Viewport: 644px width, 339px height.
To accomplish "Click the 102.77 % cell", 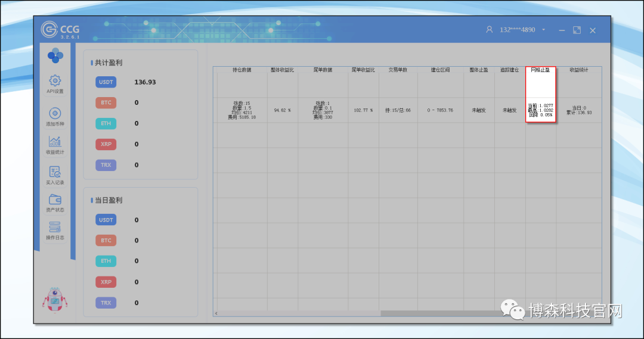I will (363, 110).
